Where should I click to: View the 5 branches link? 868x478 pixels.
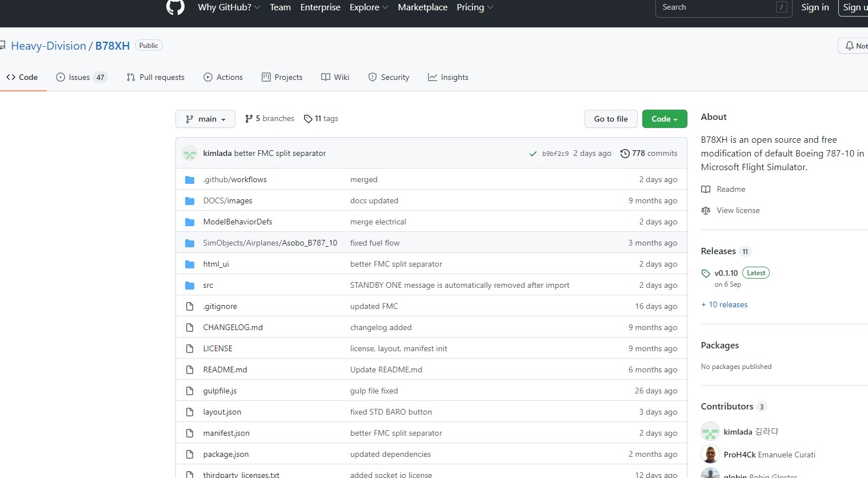tap(269, 119)
